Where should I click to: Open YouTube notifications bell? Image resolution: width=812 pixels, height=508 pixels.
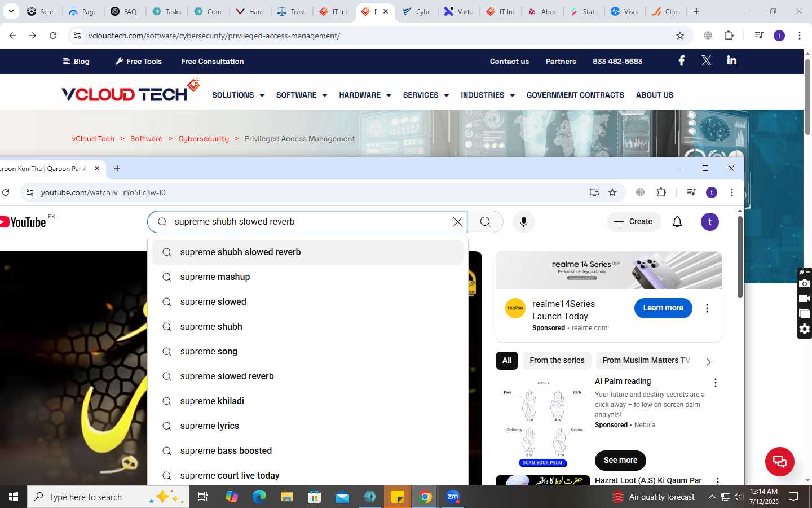(x=677, y=222)
